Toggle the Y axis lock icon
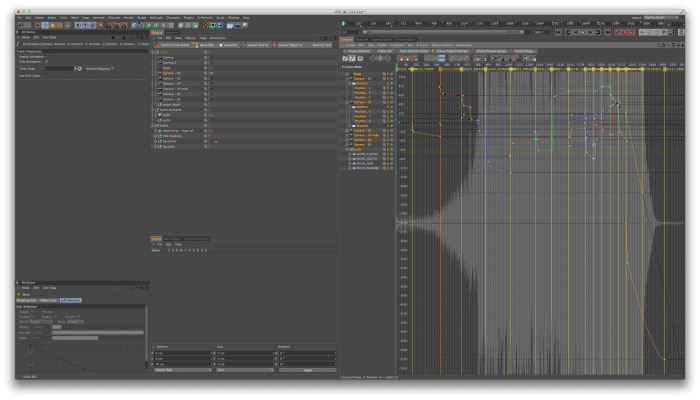 tap(85, 25)
